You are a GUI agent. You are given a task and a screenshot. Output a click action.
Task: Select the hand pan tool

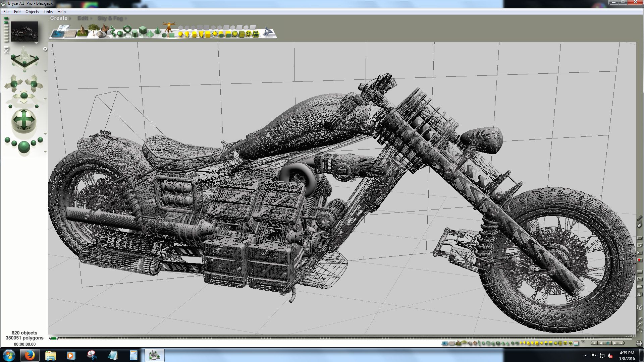640,330
